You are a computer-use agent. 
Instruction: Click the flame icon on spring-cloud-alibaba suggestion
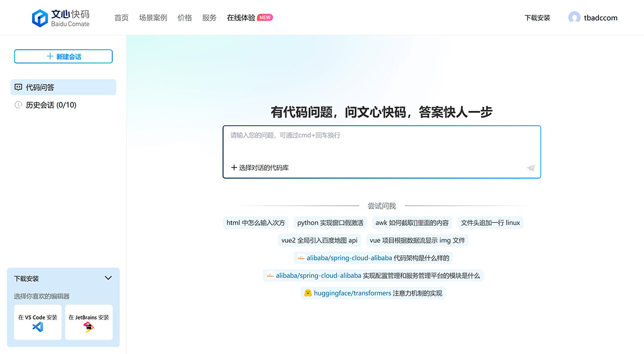pos(301,258)
